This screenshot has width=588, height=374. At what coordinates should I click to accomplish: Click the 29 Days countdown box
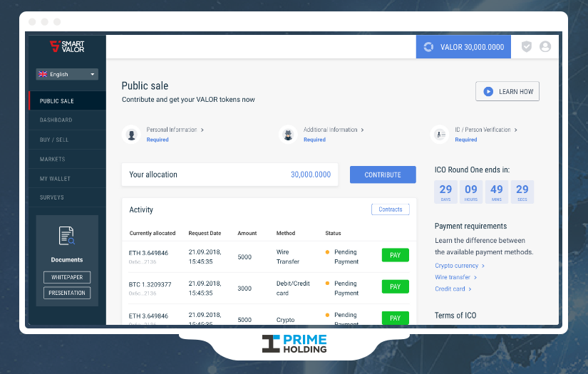tap(445, 192)
